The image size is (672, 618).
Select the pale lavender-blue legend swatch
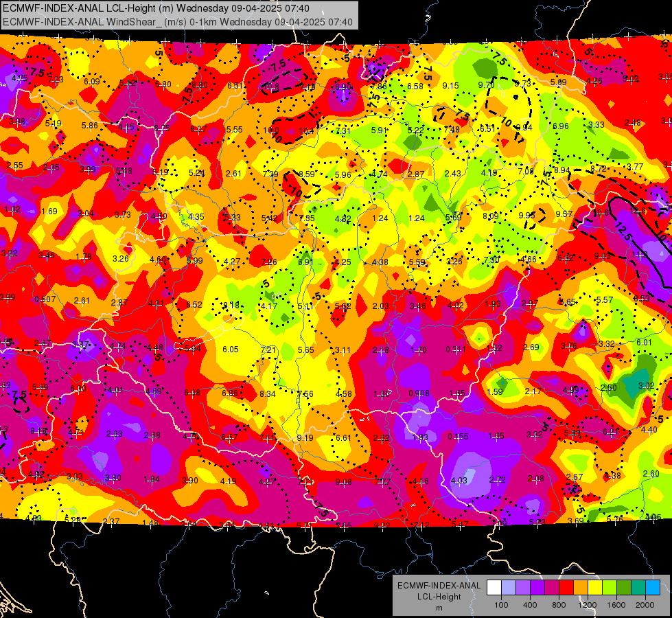pos(509,588)
